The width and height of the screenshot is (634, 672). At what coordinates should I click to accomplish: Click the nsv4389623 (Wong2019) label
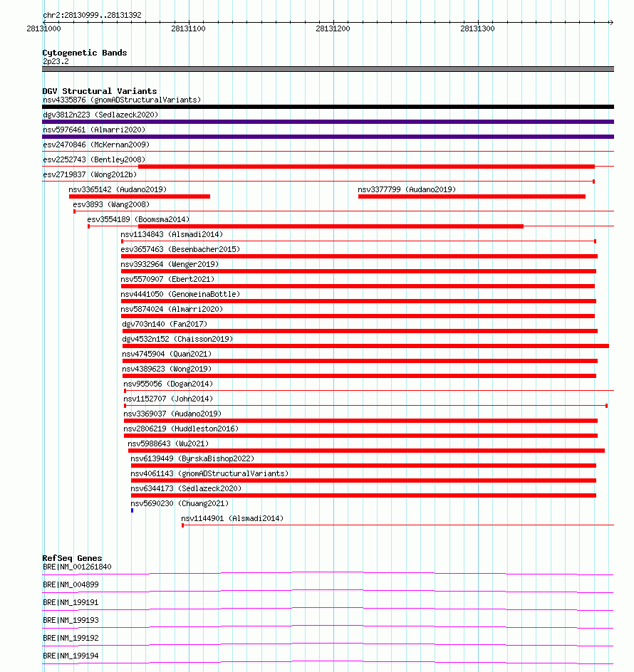coord(167,369)
